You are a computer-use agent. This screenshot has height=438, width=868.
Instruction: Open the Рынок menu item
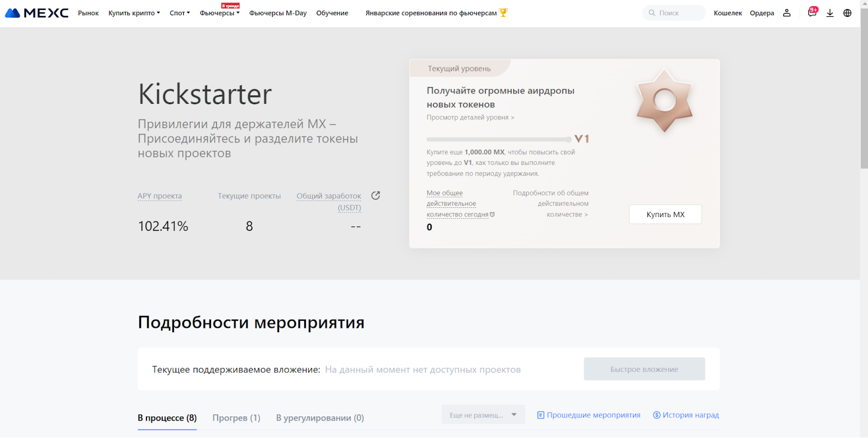coord(88,13)
